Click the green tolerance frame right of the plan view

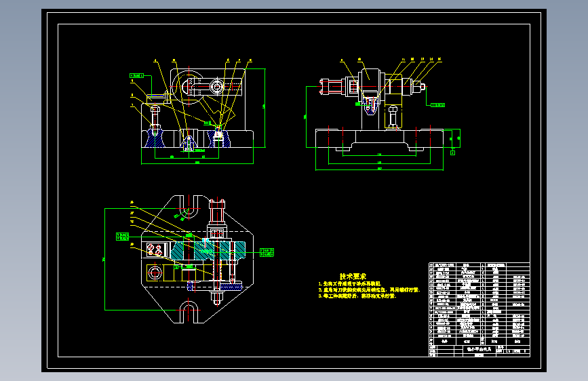[x=267, y=252]
